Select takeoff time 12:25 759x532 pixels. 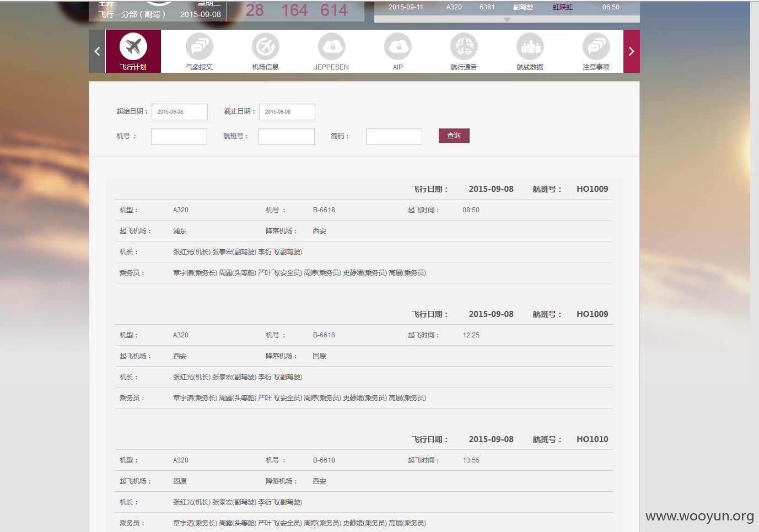click(471, 335)
